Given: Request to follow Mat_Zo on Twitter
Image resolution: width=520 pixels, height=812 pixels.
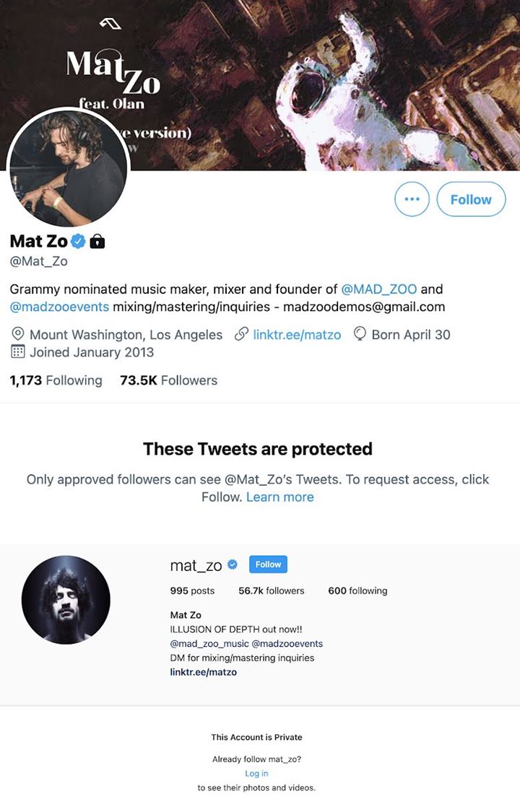Looking at the screenshot, I should click(471, 199).
